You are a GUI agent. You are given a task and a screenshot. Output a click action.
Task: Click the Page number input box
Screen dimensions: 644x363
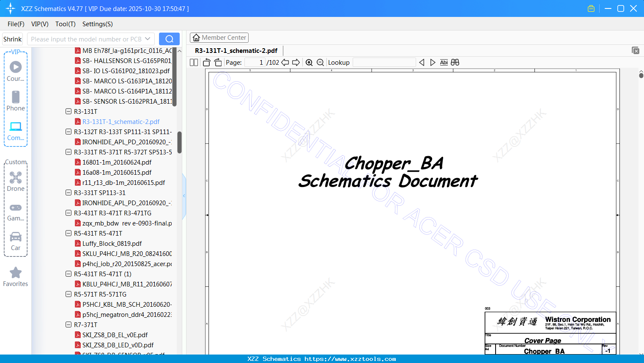click(x=255, y=63)
